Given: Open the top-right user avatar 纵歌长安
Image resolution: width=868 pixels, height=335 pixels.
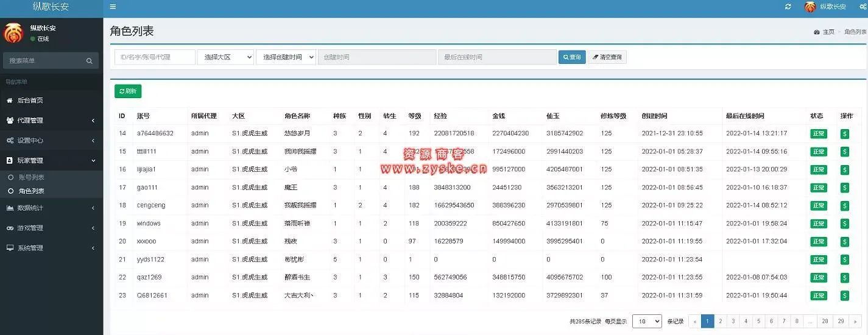Looking at the screenshot, I should 825,7.
